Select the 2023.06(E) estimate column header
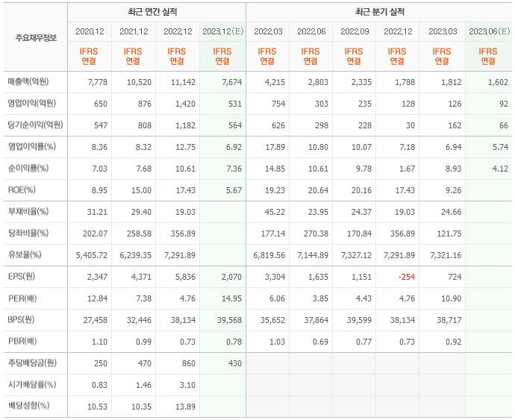The width and height of the screenshot is (515, 420). (x=489, y=31)
